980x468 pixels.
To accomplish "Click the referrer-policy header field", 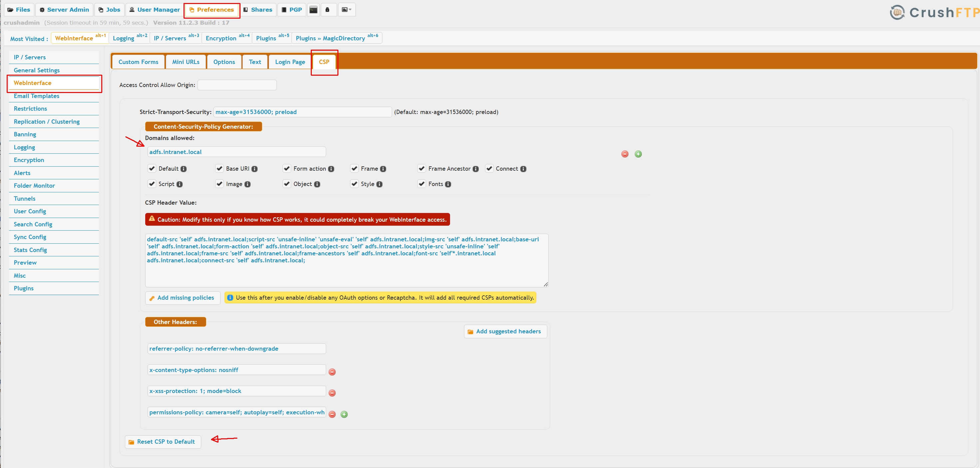I will click(237, 349).
